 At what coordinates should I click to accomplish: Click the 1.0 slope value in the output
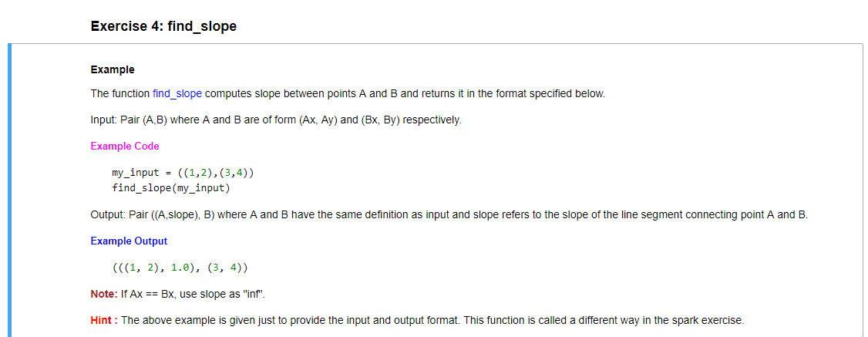[182, 268]
